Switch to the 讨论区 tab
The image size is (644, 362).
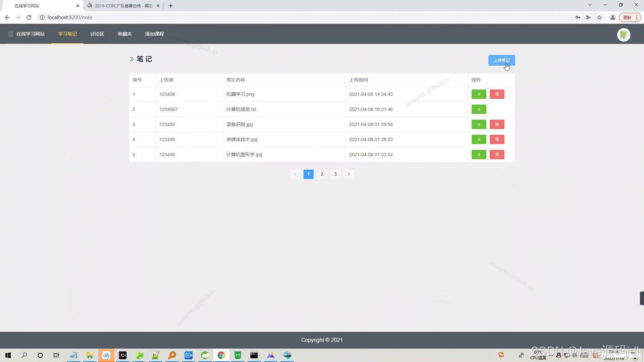pos(97,34)
